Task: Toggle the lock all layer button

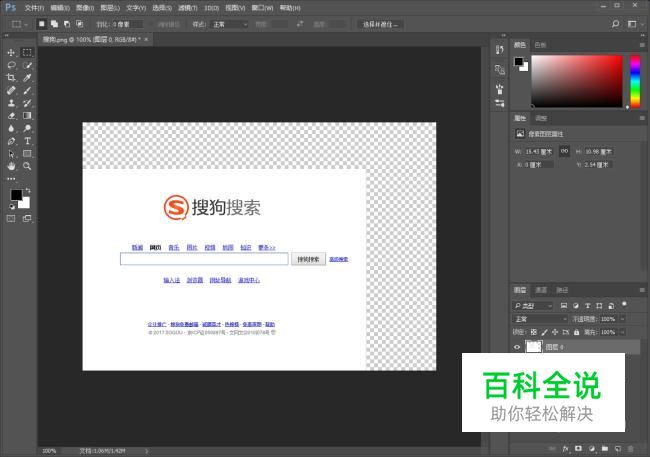Action: [574, 331]
